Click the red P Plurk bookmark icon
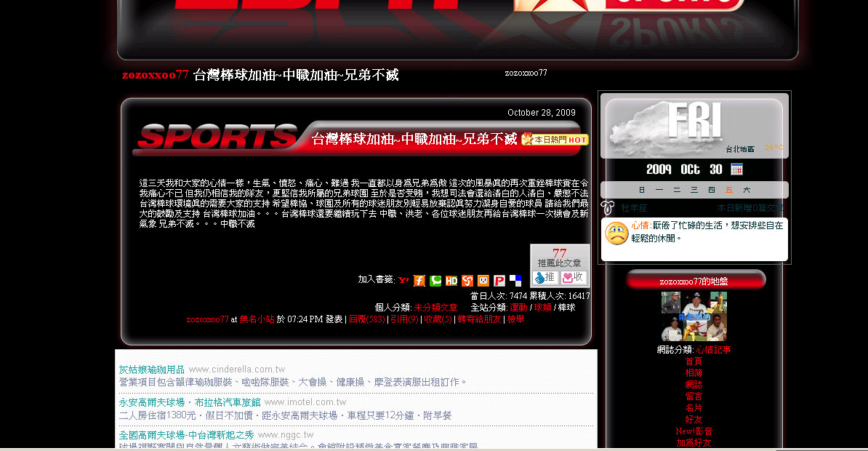 [x=499, y=281]
